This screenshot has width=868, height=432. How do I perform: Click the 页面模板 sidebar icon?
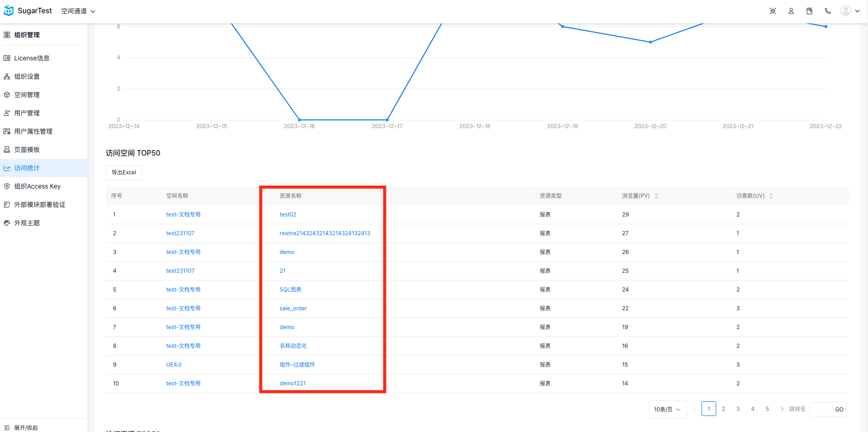7,150
